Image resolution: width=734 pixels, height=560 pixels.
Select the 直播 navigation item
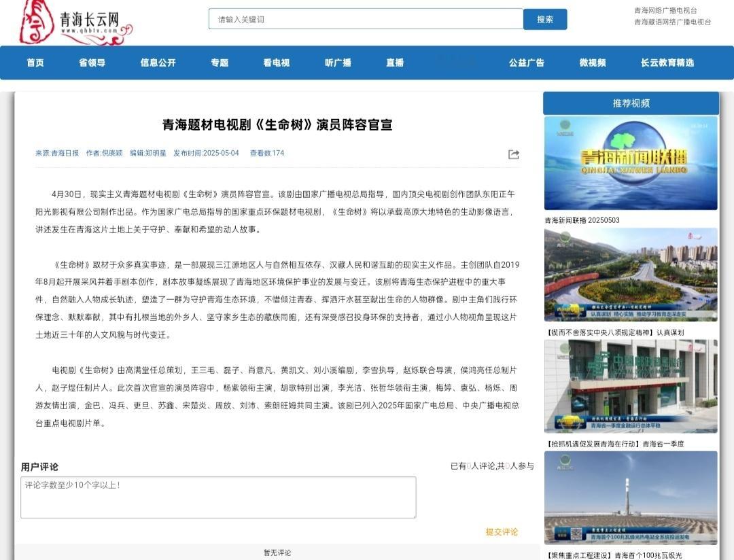click(x=395, y=63)
